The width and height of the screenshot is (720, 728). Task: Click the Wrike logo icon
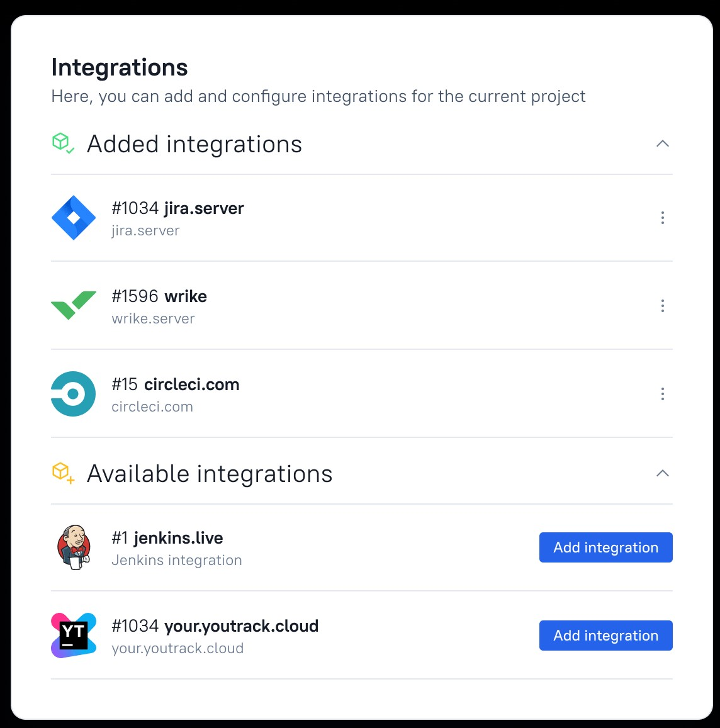[74, 306]
